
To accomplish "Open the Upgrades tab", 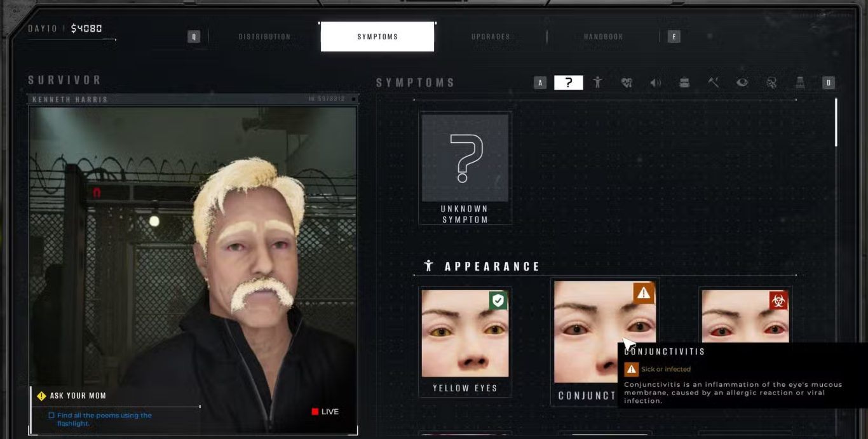I will pyautogui.click(x=491, y=37).
